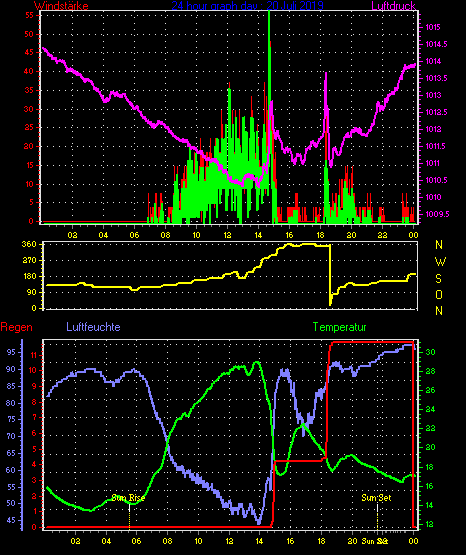Click the blue 75 on the humidity axis
The width and height of the screenshot is (466, 555).
tap(11, 419)
